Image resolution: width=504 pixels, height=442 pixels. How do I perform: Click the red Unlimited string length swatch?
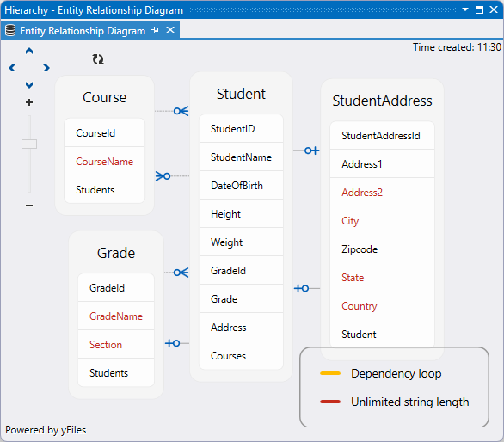pyautogui.click(x=330, y=402)
